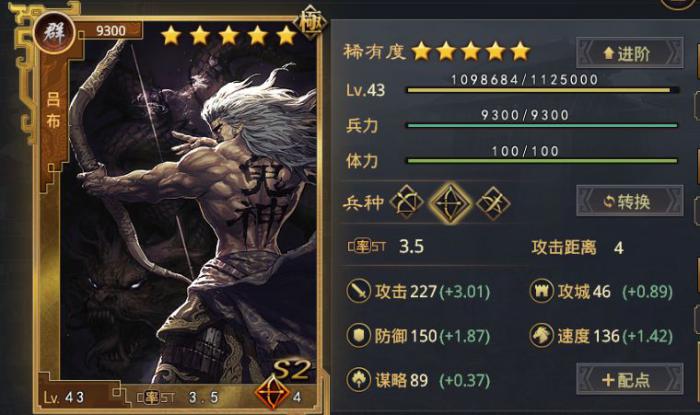Click the sword 攻击 attack stat icon
The image size is (700, 415).
coord(358,291)
